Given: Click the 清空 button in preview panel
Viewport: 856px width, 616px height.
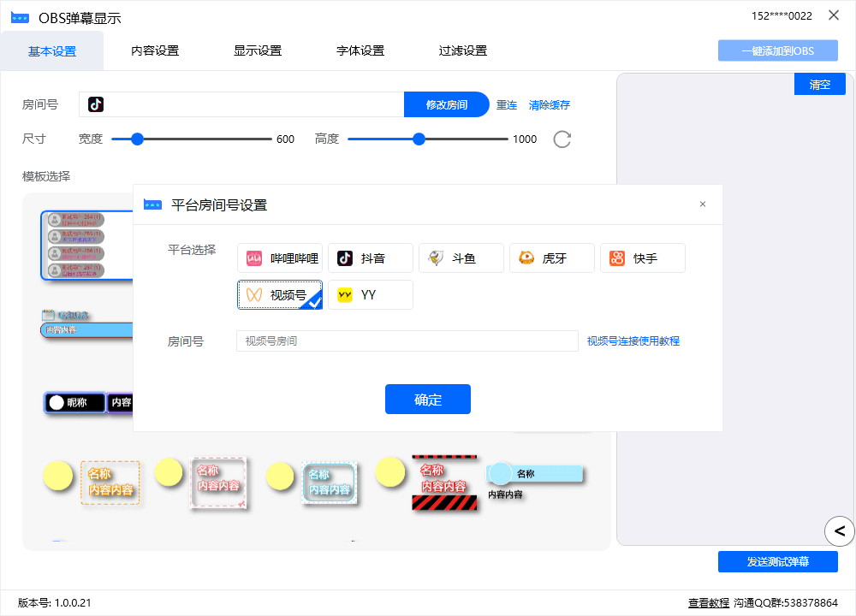Looking at the screenshot, I should (x=819, y=85).
